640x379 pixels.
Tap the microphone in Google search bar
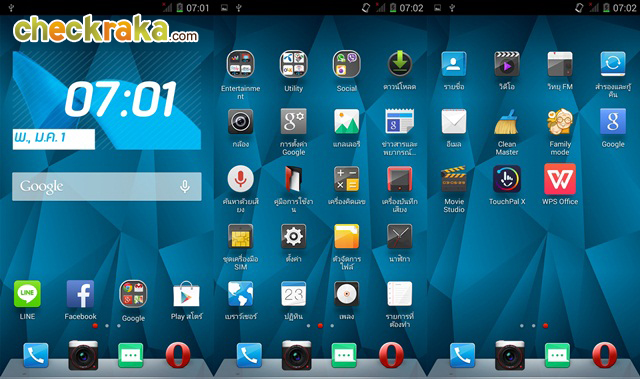185,186
